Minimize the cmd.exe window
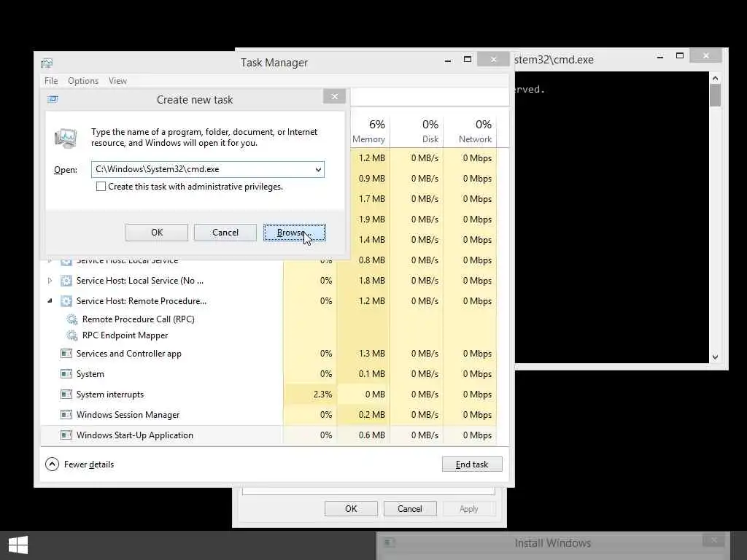The height and width of the screenshot is (560, 747). tap(659, 57)
